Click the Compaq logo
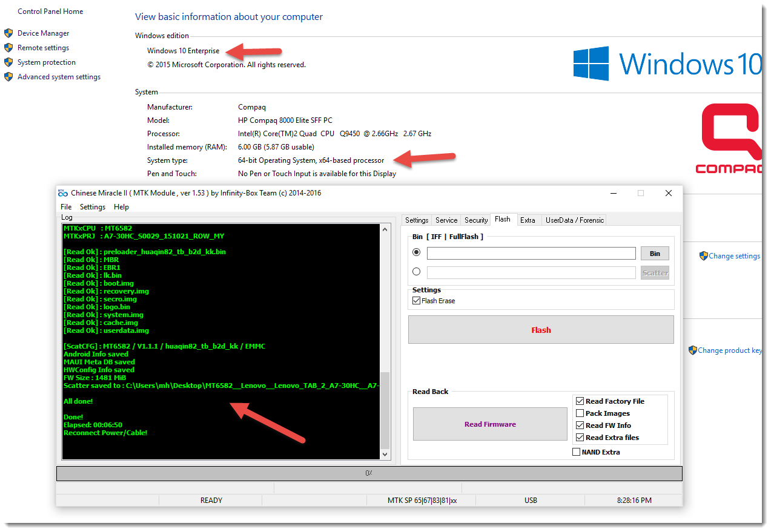The image size is (771, 532). click(x=729, y=139)
